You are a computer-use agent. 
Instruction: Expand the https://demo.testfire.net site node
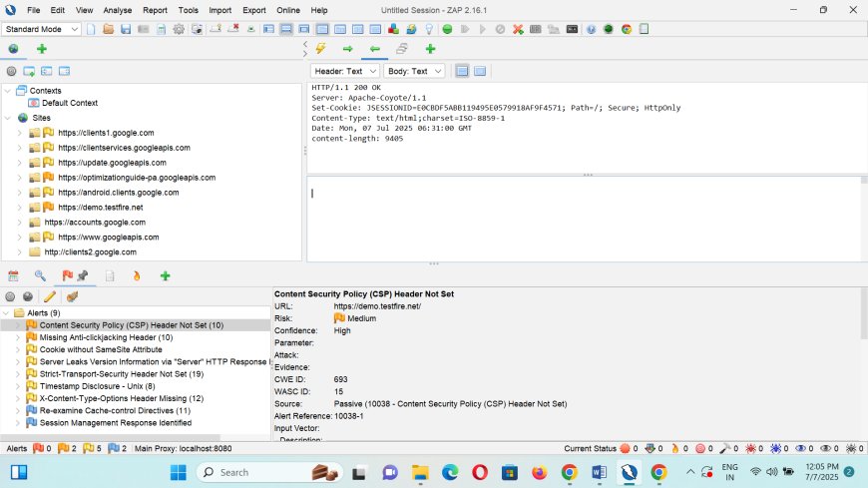(x=19, y=207)
